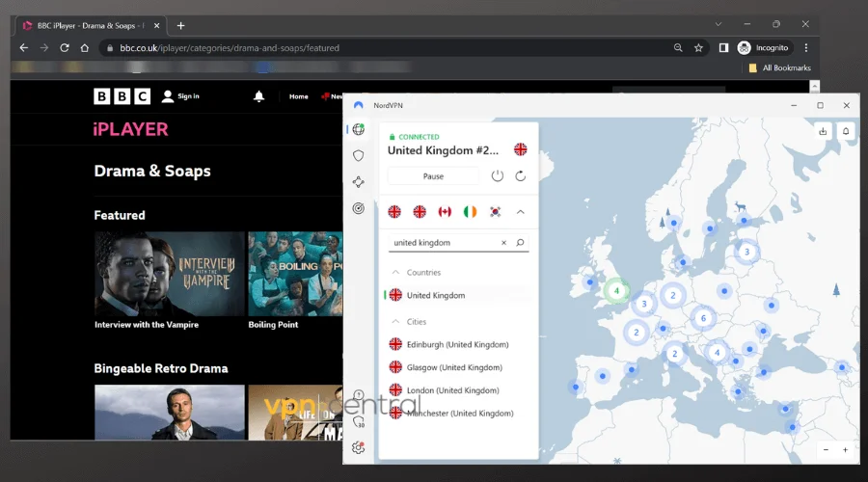Click the Interview with the Vampire title
The height and width of the screenshot is (482, 868).
(x=147, y=325)
